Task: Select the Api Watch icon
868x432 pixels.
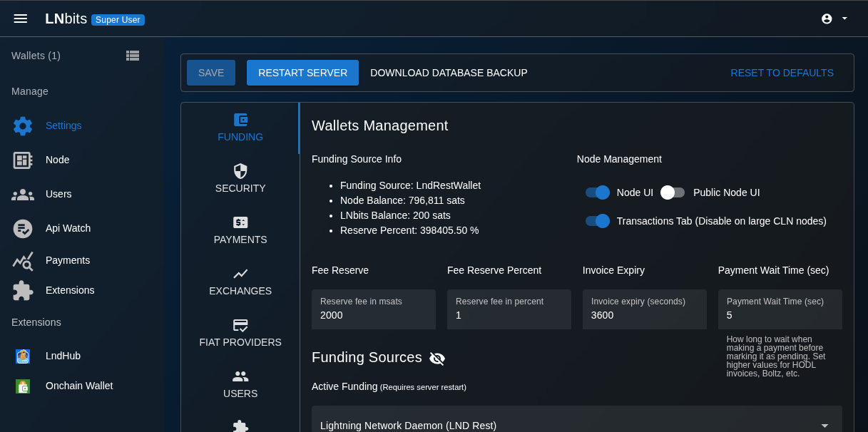Action: pos(21,228)
